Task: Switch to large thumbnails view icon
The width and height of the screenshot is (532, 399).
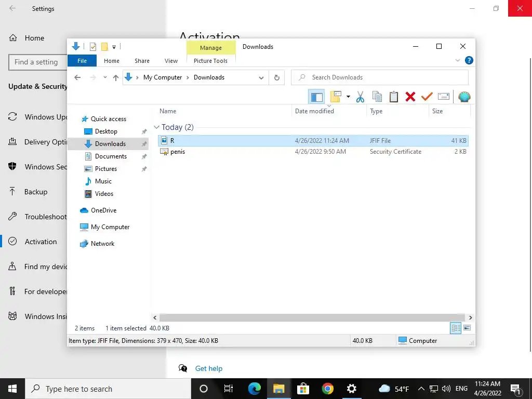Action: 467,328
